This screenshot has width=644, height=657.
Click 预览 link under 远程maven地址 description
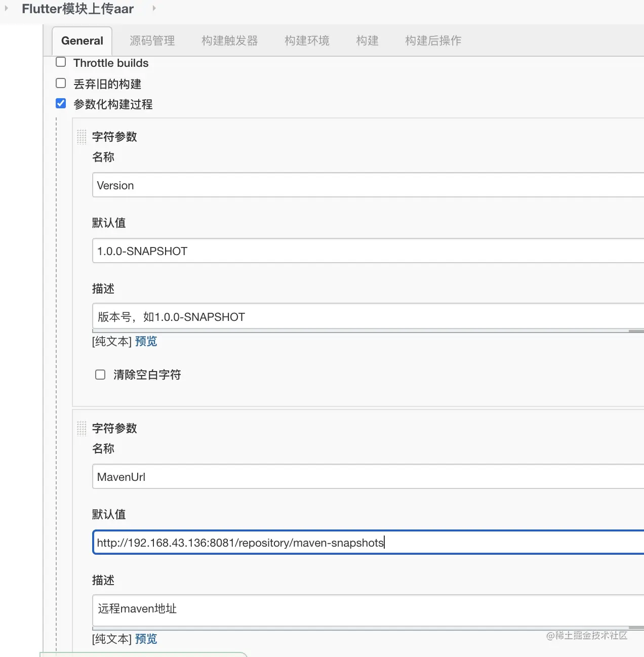tap(146, 639)
